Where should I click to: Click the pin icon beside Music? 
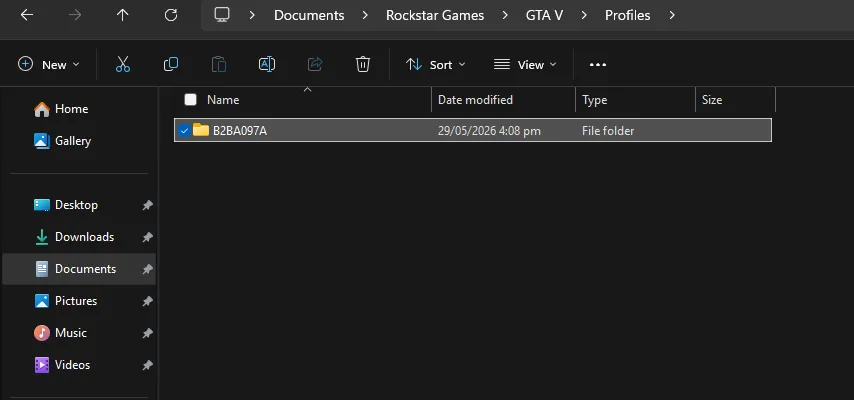point(147,333)
